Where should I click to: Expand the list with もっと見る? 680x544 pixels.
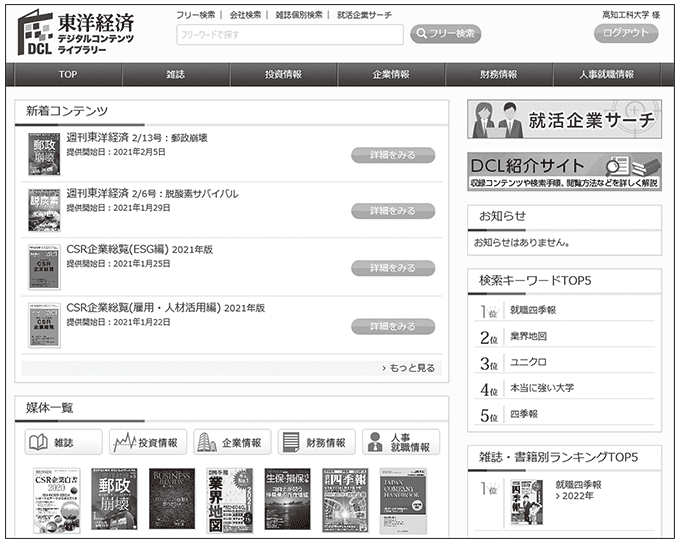tap(409, 368)
